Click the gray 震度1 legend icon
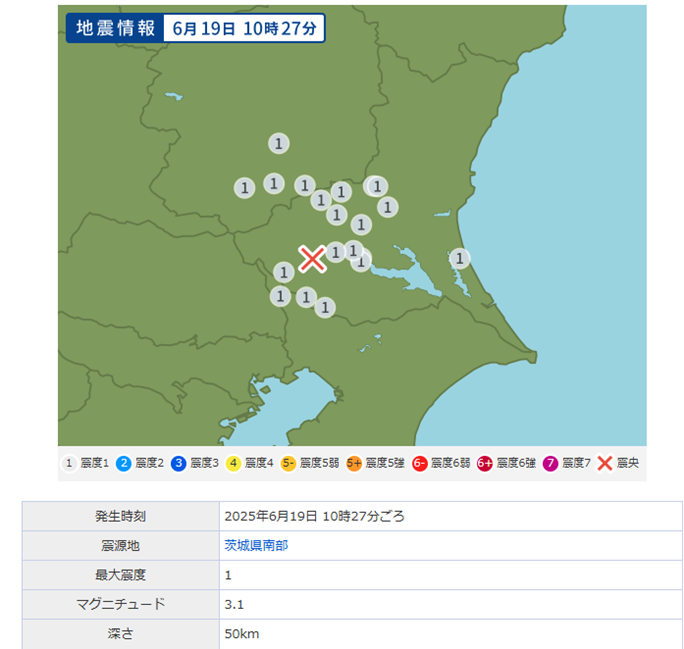 pos(69,463)
